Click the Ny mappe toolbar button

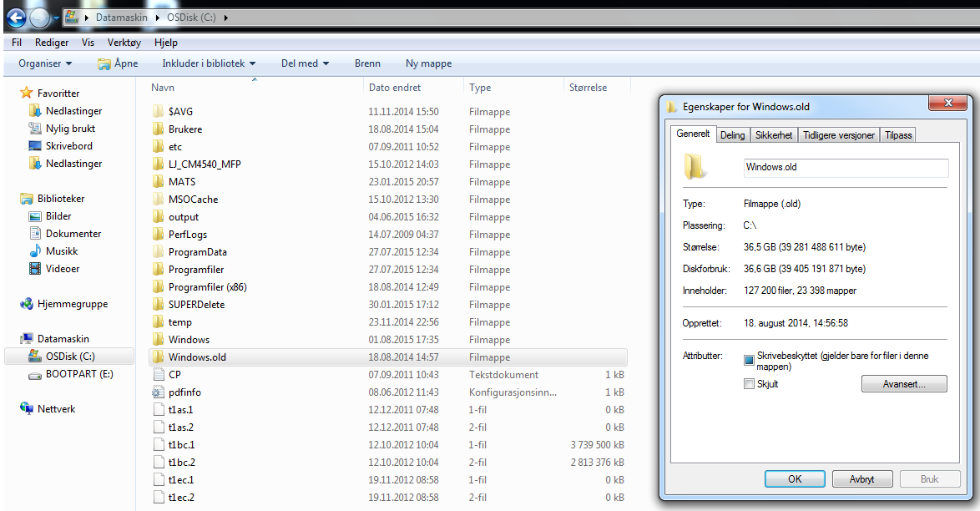tap(429, 63)
